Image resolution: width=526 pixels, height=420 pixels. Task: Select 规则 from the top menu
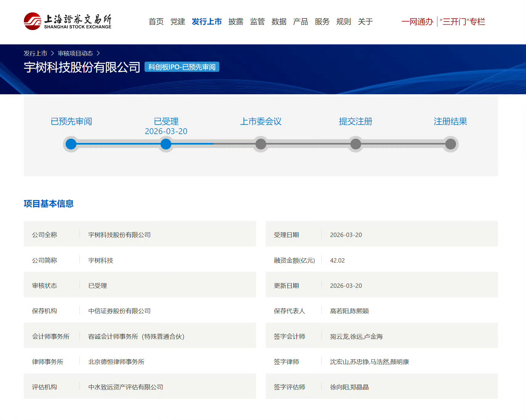(x=344, y=22)
